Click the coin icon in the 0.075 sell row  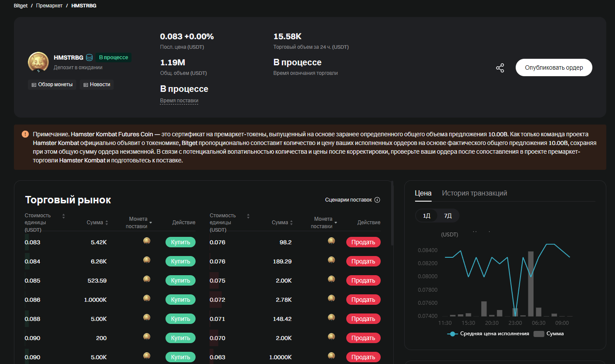(x=331, y=279)
